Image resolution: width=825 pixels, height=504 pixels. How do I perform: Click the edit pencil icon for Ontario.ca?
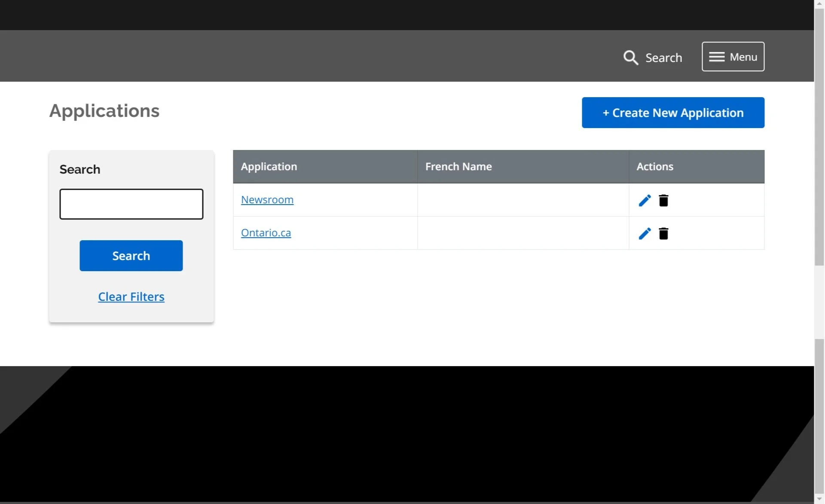[644, 234]
